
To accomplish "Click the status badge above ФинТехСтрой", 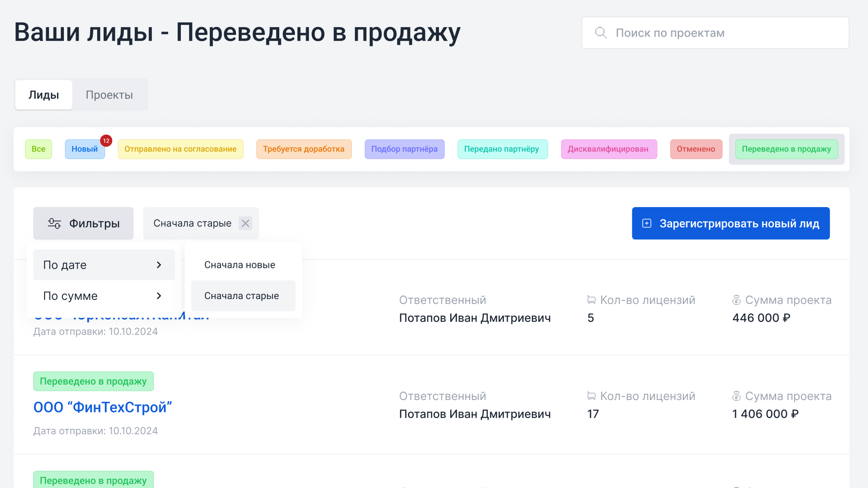I will [x=93, y=381].
